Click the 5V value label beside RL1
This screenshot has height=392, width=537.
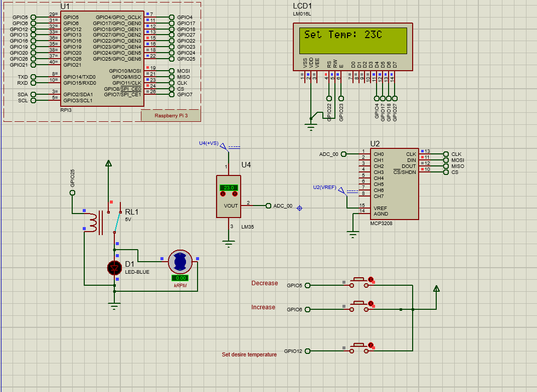[x=128, y=220]
